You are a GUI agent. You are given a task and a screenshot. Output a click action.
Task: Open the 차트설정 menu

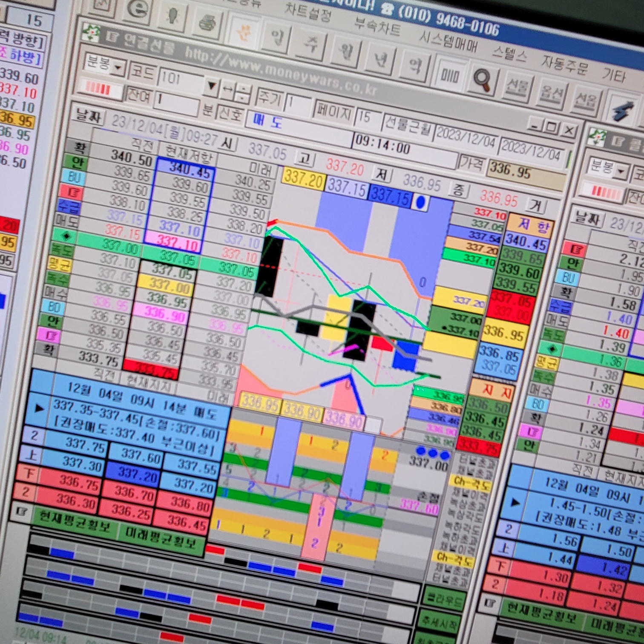click(x=307, y=12)
